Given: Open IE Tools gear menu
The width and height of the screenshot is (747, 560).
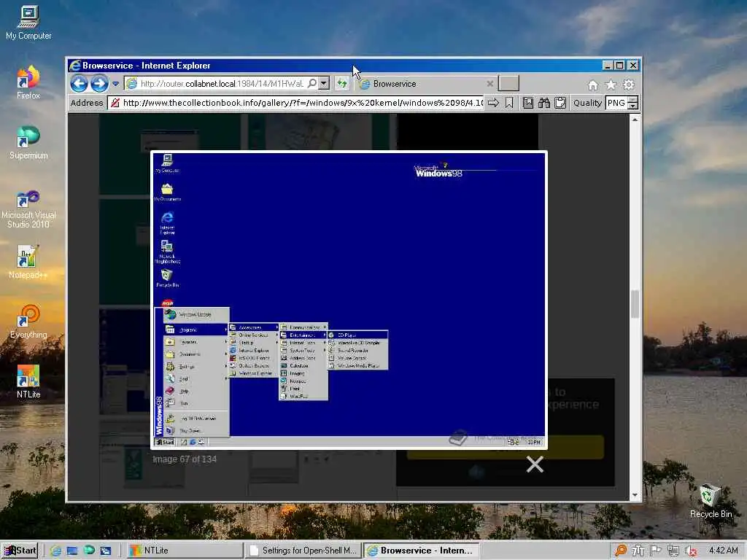Looking at the screenshot, I should click(629, 85).
